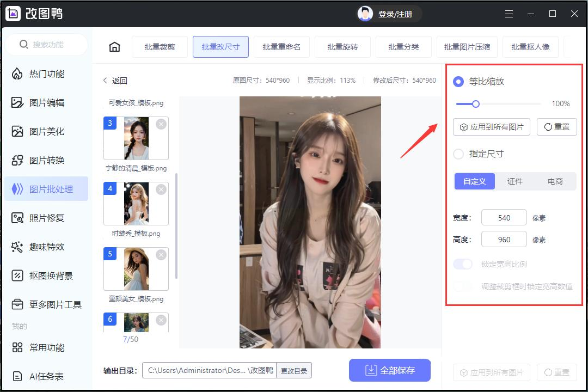
Task: Select thumbnail number 6 in list
Action: [x=136, y=322]
